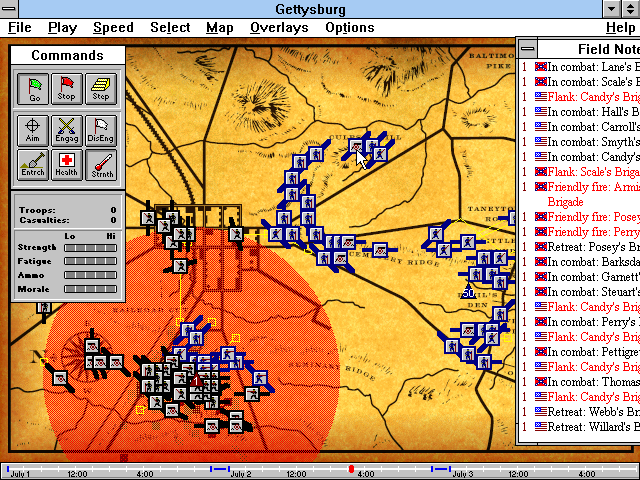Screen dimensions: 640x480
Task: Click the Fatigue bar gauge
Action: pos(90,261)
